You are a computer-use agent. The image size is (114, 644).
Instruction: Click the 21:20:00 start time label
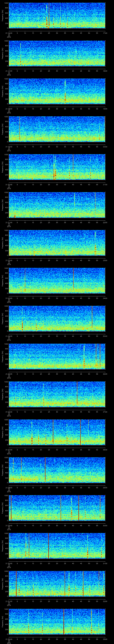(9, 184)
